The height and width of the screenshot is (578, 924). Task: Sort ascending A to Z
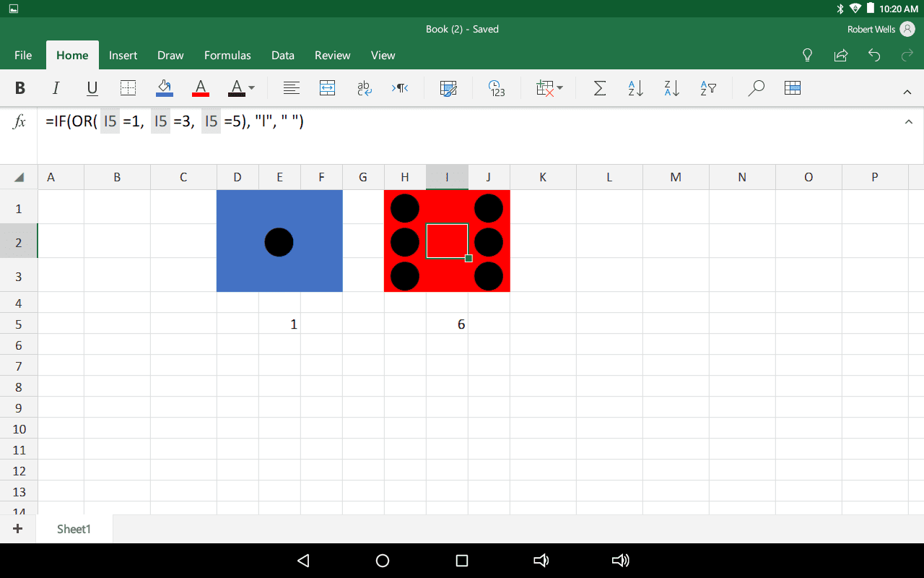(635, 88)
